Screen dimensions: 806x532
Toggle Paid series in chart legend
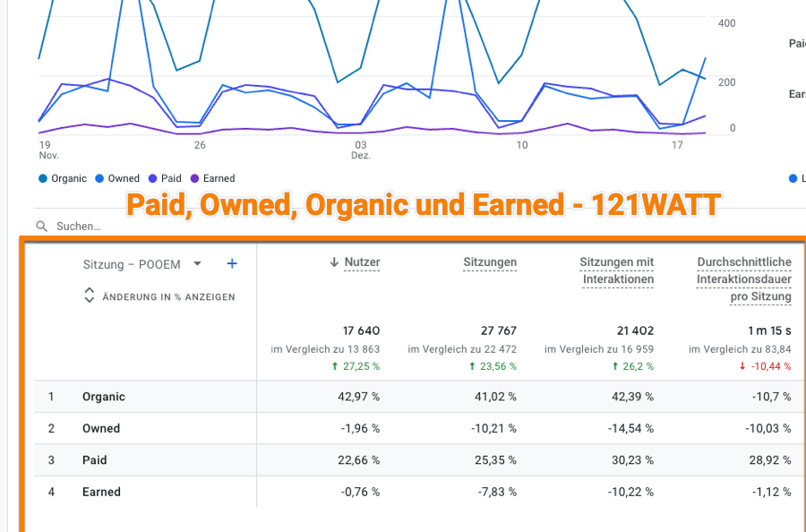165,178
